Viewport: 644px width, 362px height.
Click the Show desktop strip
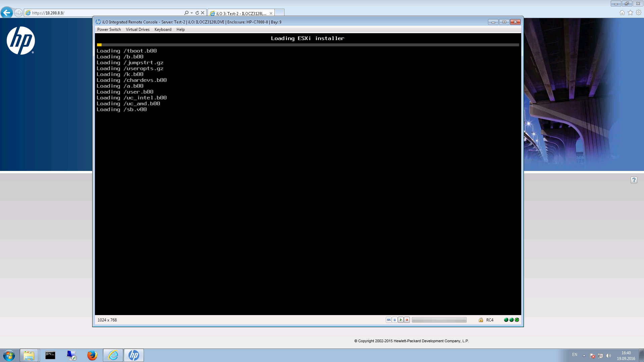click(x=641, y=355)
